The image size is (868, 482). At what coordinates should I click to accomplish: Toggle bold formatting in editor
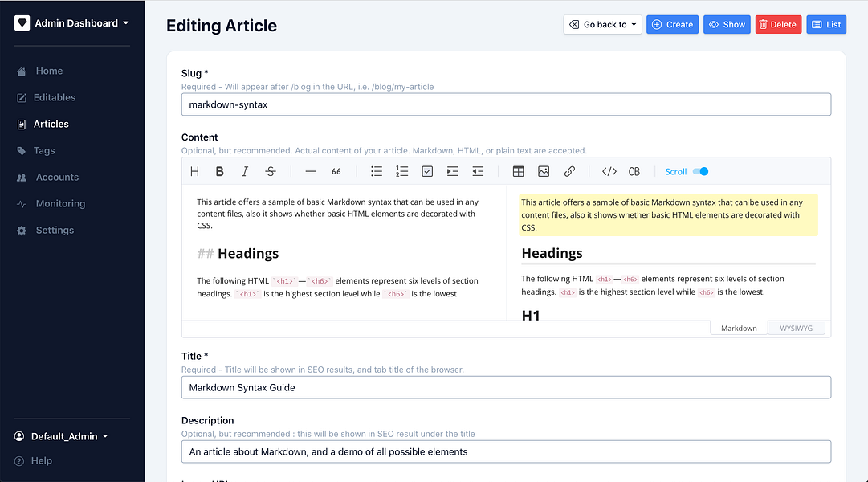point(220,172)
